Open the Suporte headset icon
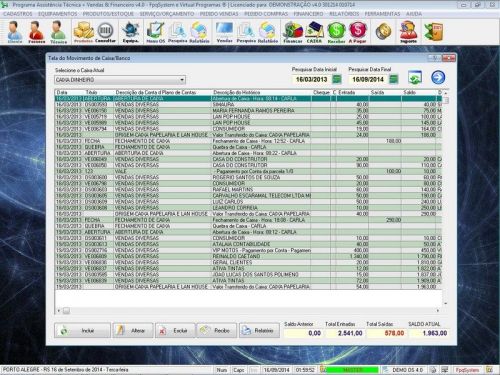The image size is (500, 375). (x=409, y=32)
